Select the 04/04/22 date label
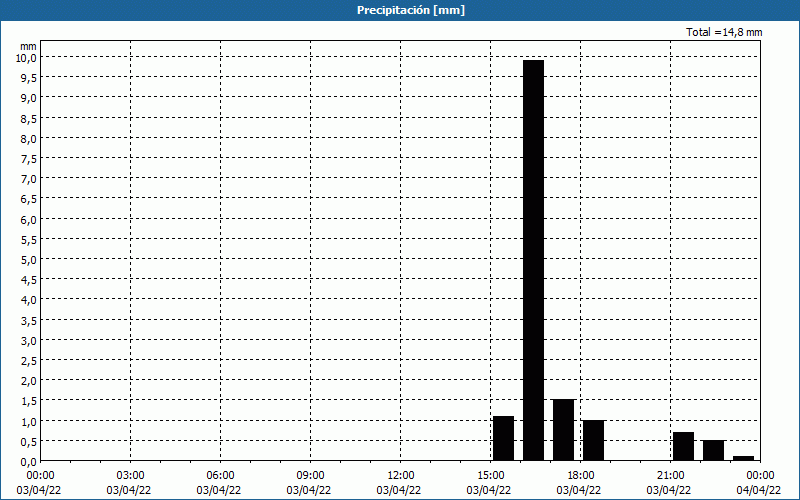 759,490
